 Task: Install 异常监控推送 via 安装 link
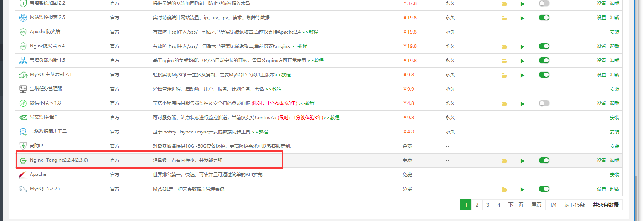[615, 118]
